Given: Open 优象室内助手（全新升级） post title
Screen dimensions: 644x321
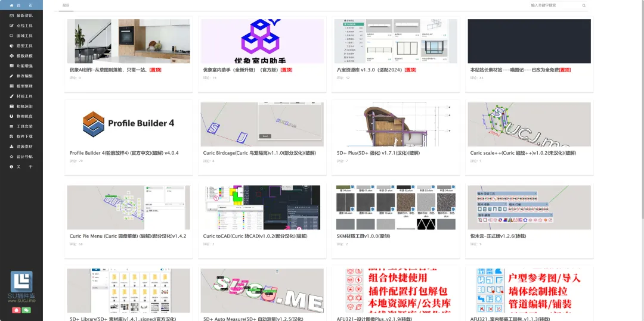Looking at the screenshot, I should (x=247, y=70).
